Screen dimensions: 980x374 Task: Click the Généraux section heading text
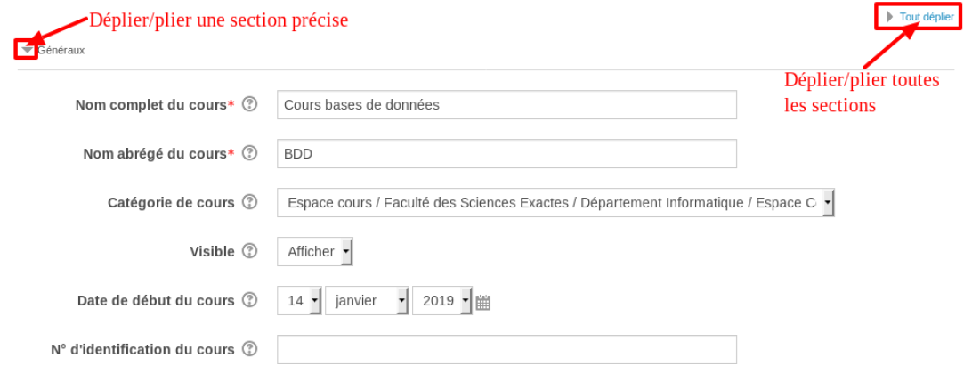coord(61,51)
